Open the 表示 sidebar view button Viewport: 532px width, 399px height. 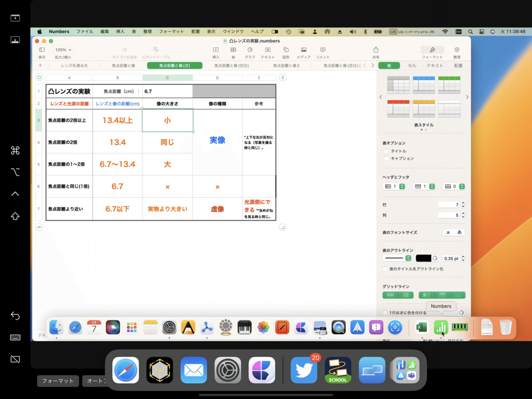tap(42, 50)
